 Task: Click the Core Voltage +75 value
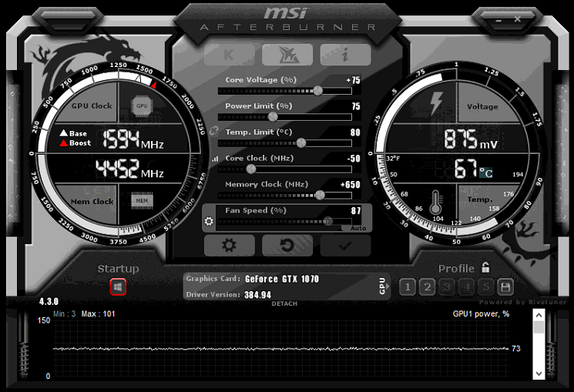[353, 80]
